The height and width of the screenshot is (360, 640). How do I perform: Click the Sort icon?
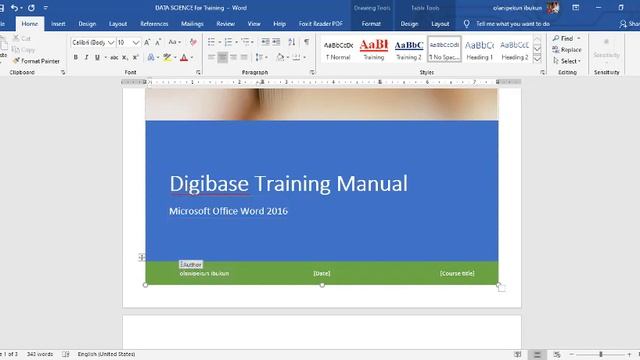coord(291,42)
